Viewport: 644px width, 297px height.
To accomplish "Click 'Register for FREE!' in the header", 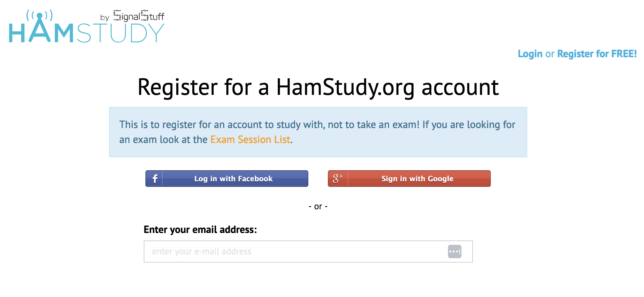I will pyautogui.click(x=597, y=54).
